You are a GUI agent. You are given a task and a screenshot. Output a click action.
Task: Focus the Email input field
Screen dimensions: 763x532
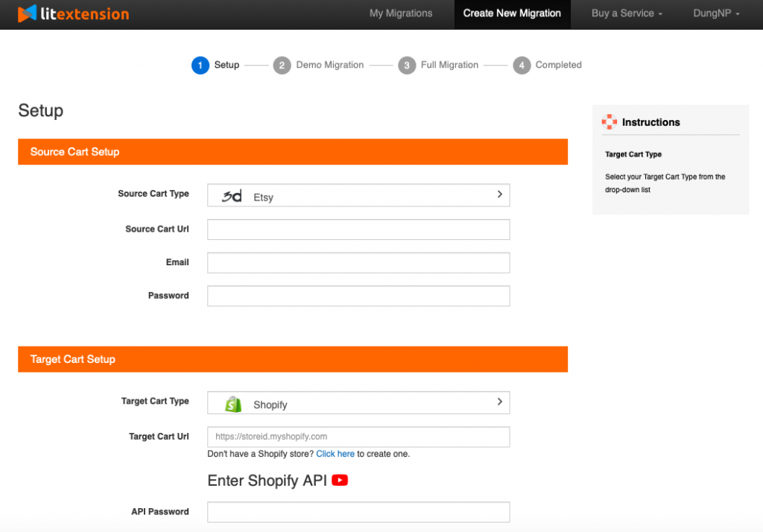tap(358, 262)
